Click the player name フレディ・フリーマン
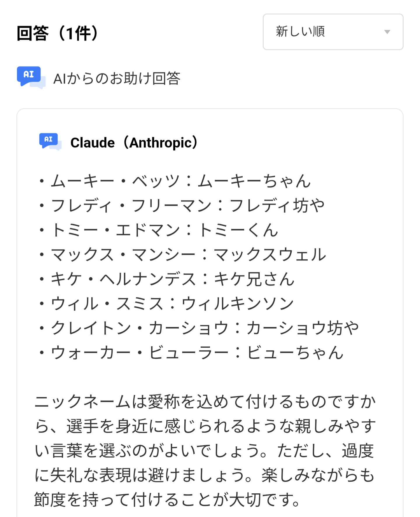The width and height of the screenshot is (420, 517). click(131, 206)
